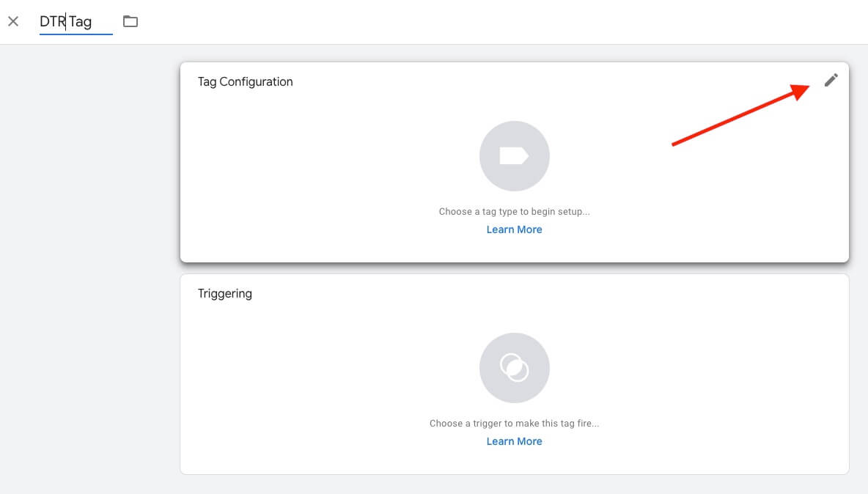868x494 pixels.
Task: Open the Tag Configuration card
Action: coord(514,161)
